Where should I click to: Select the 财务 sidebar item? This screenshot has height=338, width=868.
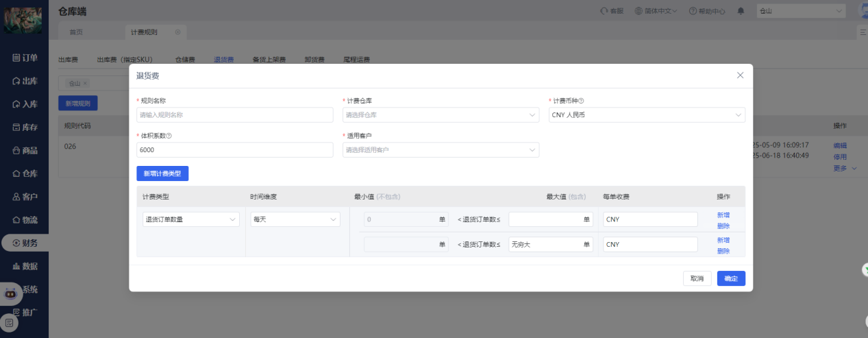(x=25, y=243)
